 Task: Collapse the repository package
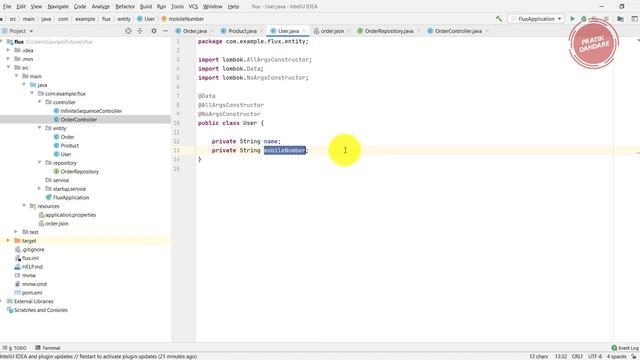click(40, 162)
